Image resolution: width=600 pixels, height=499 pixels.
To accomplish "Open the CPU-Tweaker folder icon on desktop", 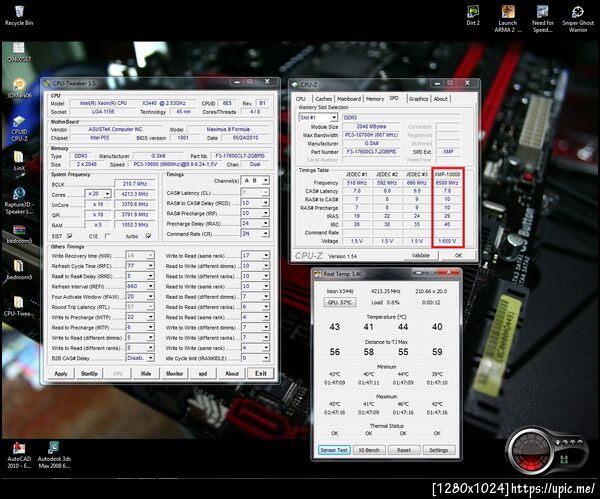I will coord(19,306).
